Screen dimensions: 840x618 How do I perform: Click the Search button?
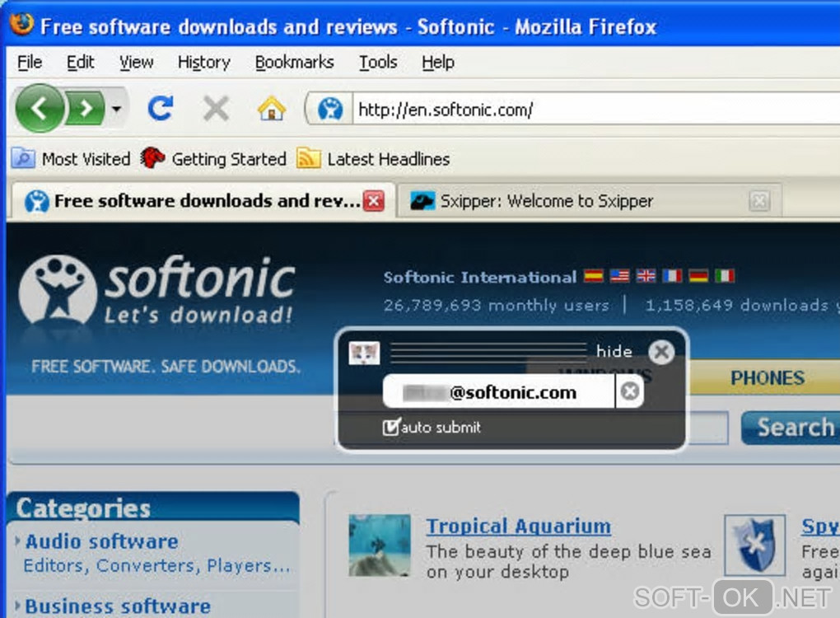(x=791, y=427)
